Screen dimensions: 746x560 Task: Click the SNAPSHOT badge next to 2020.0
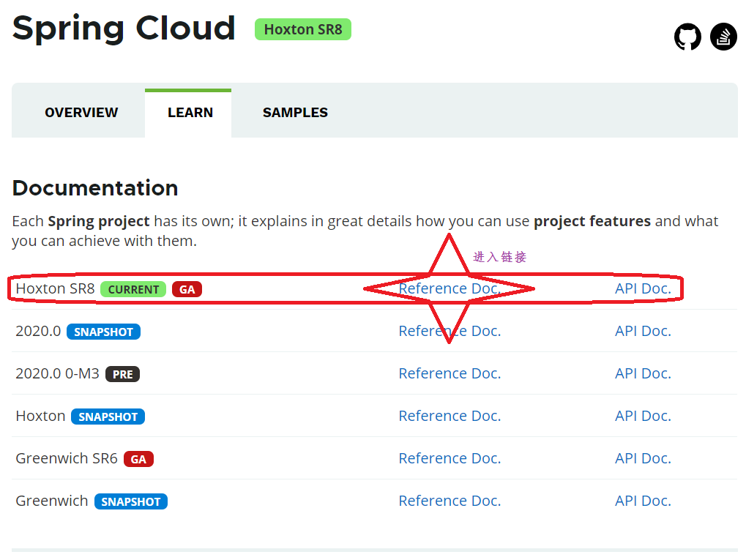click(x=103, y=332)
